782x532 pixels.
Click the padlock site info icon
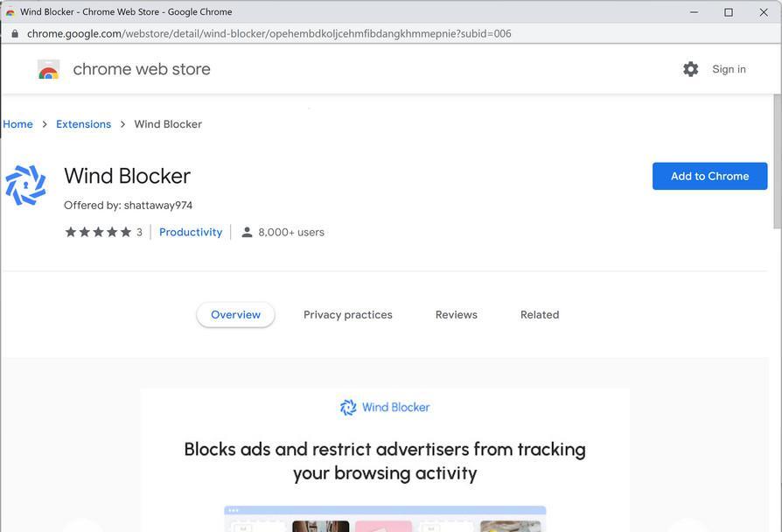(x=14, y=33)
